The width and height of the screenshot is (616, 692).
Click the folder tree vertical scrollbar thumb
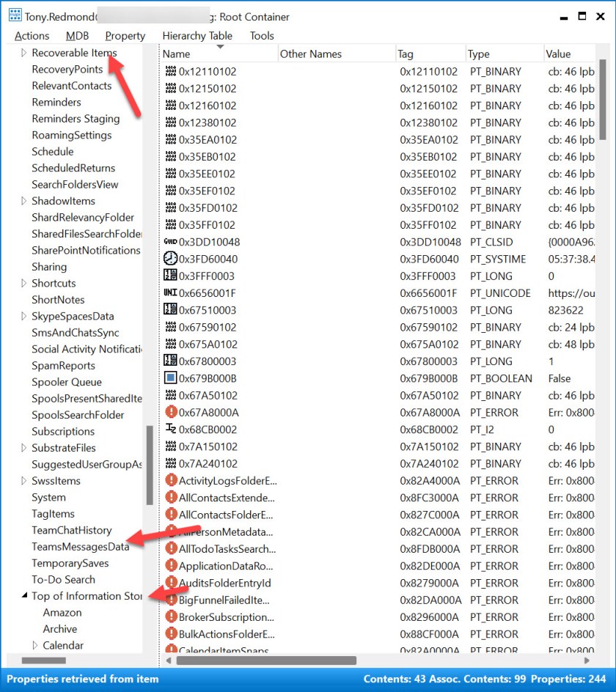150,465
